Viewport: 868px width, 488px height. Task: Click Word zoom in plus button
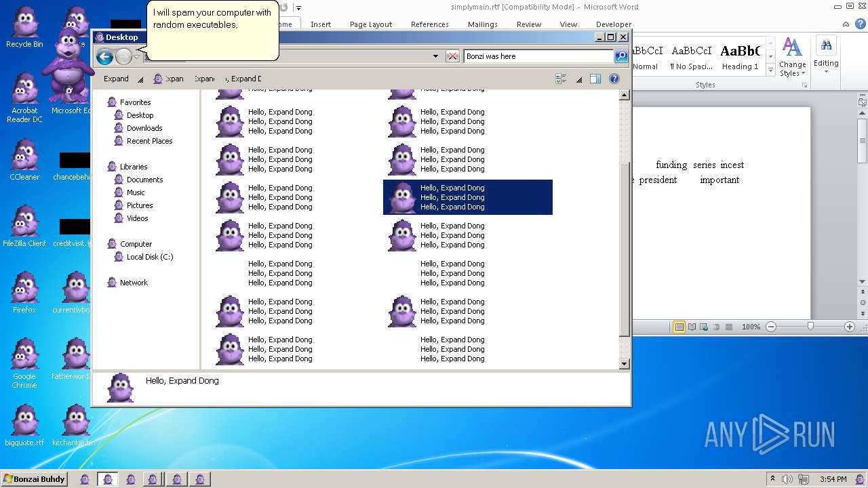(x=849, y=327)
